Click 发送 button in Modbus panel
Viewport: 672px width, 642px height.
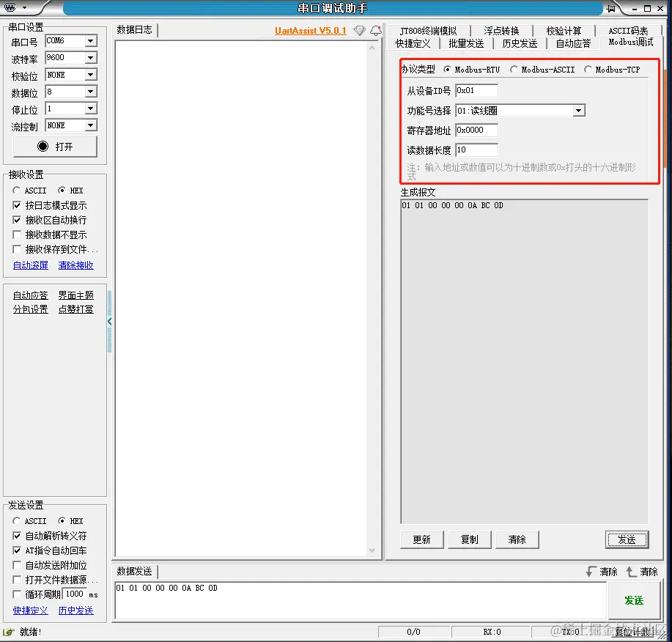[627, 539]
